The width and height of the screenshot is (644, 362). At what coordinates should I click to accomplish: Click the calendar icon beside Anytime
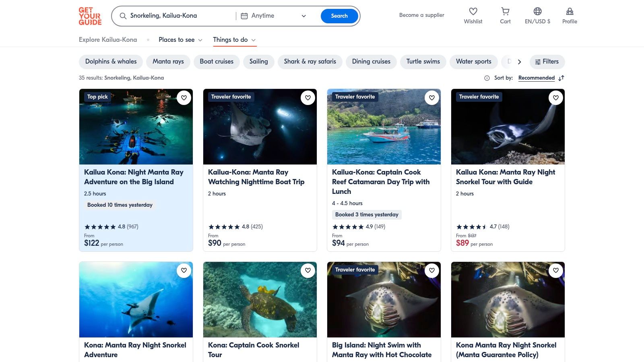(x=244, y=16)
